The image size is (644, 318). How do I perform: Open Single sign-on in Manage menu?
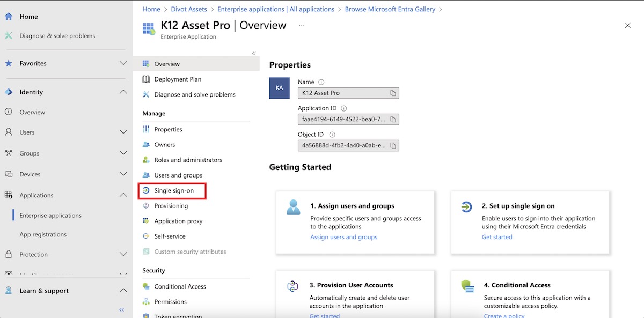[x=173, y=190]
